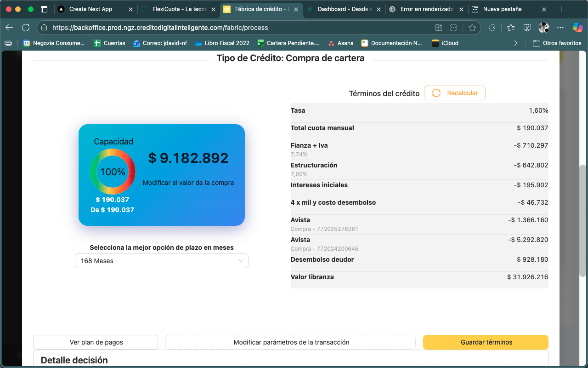Open the Otros favoritos folder
This screenshot has height=368, width=588.
click(555, 43)
